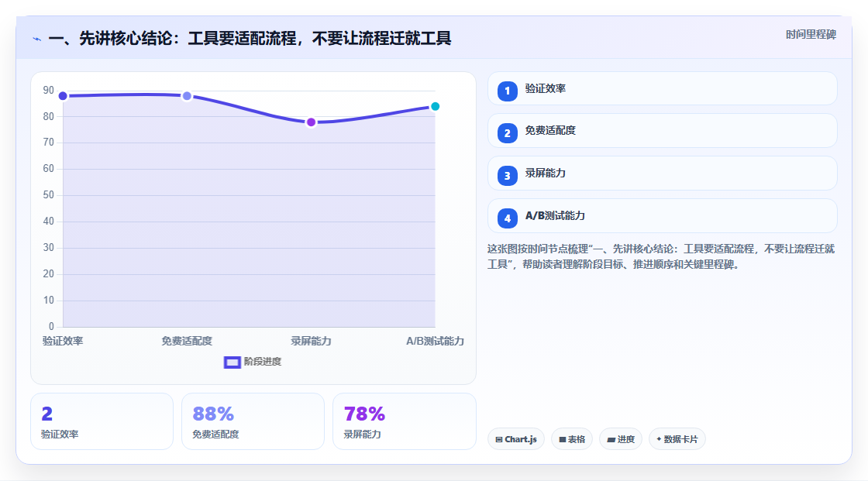Click the number 2 badge for 免费适配度
Image resolution: width=868 pixels, height=481 pixels.
coord(507,133)
